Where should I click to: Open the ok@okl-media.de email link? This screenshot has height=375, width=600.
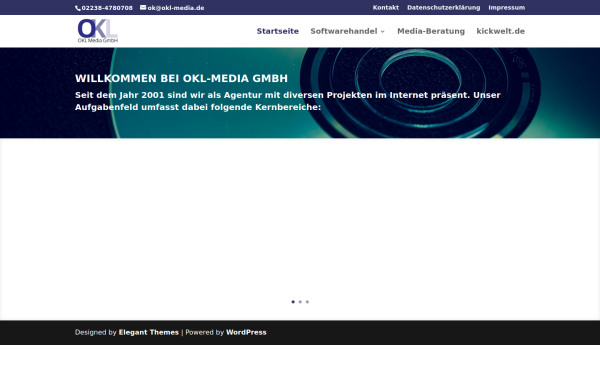point(176,8)
